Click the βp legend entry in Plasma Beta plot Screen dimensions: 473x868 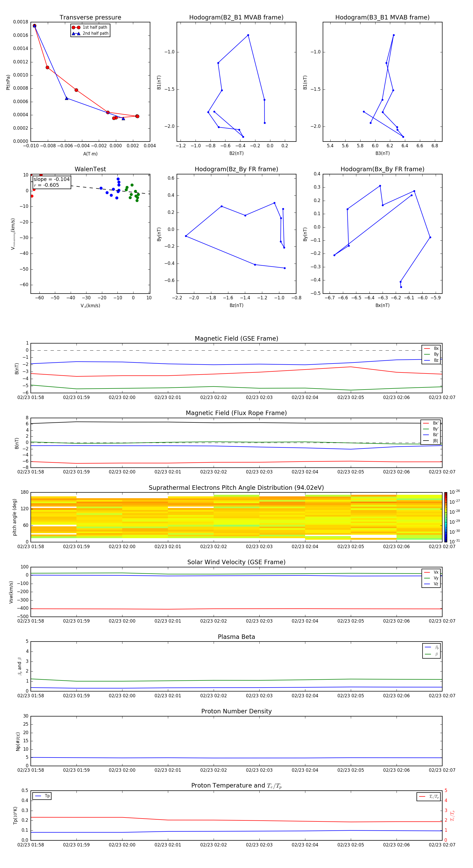tap(431, 647)
